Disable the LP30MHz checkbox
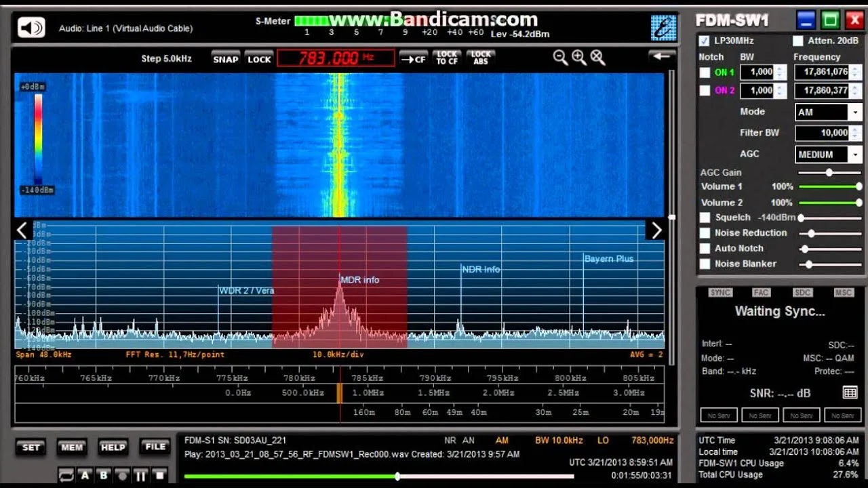This screenshot has width=868, height=488. pyautogui.click(x=705, y=41)
